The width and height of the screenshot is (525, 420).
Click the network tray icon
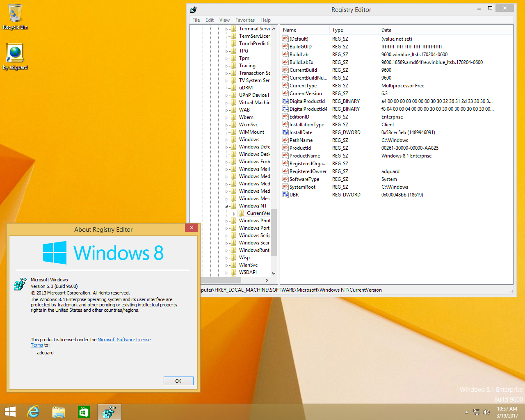[x=477, y=412]
